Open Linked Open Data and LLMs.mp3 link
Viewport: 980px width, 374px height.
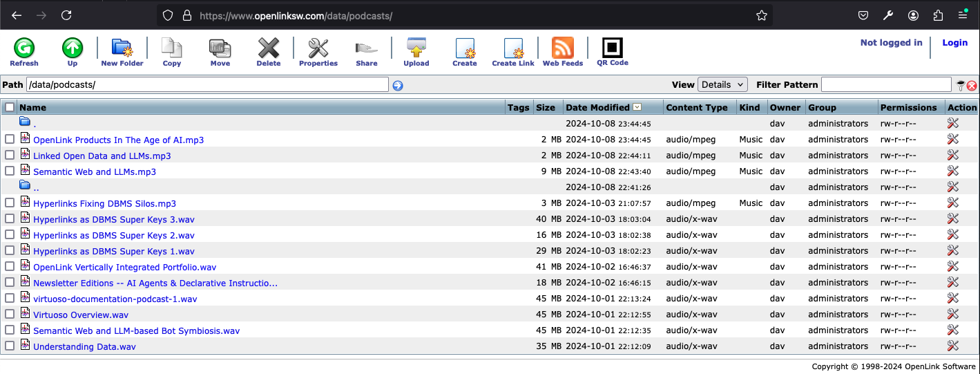[102, 156]
